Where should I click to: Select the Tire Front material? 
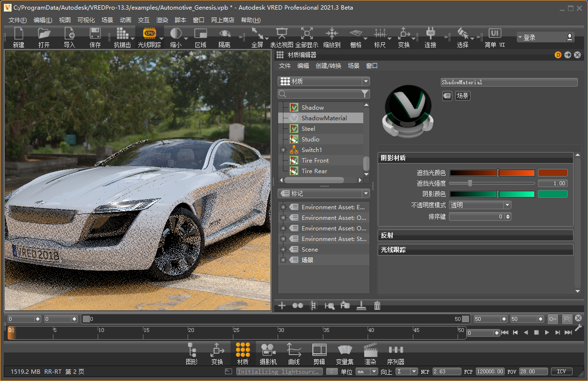coord(315,161)
